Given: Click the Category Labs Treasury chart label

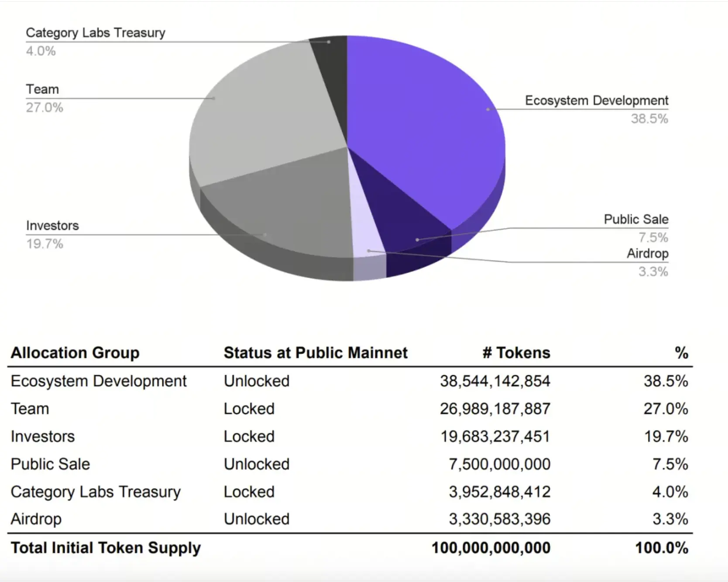Looking at the screenshot, I should pos(96,33).
